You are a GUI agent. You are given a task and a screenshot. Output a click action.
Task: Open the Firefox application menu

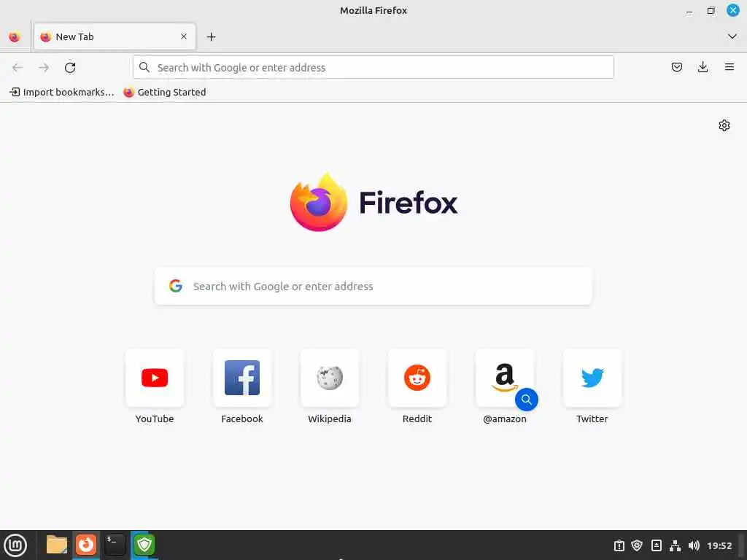point(729,68)
